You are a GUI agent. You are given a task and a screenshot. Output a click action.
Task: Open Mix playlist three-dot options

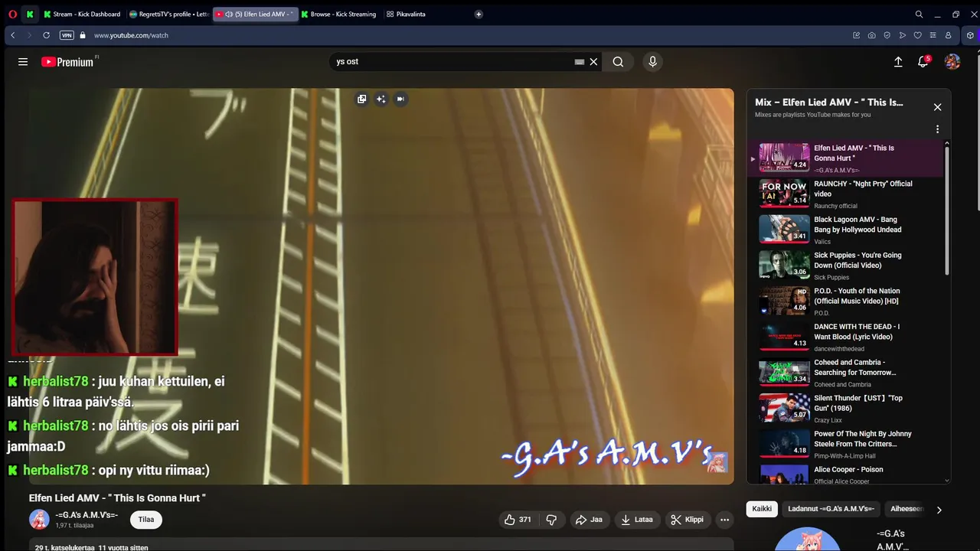point(937,129)
